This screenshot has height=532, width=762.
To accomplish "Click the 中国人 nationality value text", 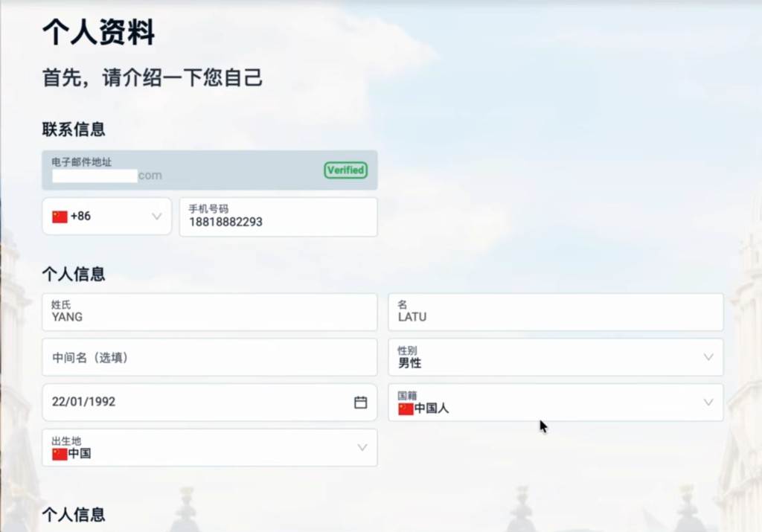I will 432,408.
